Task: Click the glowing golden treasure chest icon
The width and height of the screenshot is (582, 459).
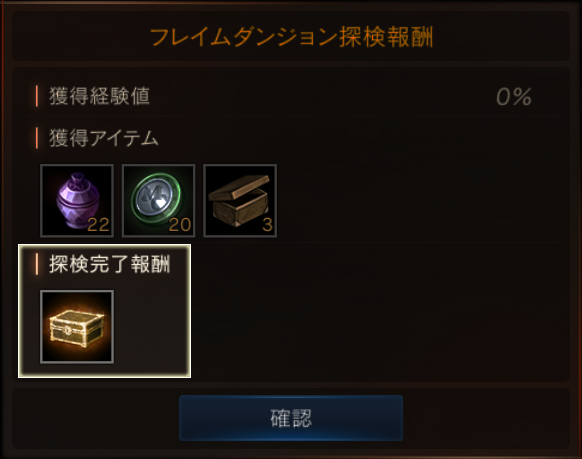Action: [77, 327]
